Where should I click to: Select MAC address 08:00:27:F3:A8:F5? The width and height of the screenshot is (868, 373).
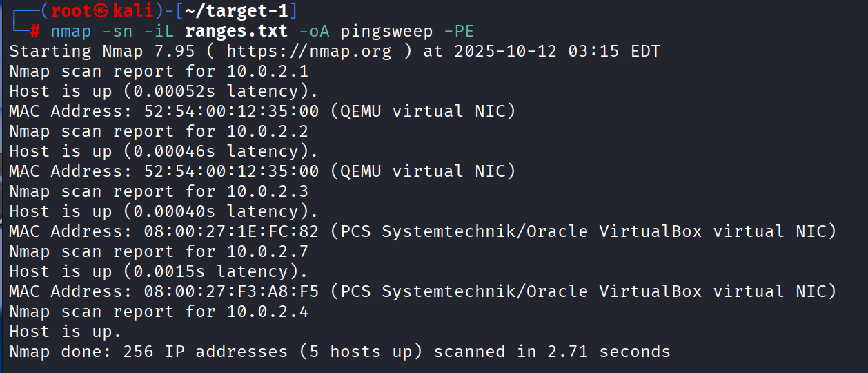[x=231, y=291]
